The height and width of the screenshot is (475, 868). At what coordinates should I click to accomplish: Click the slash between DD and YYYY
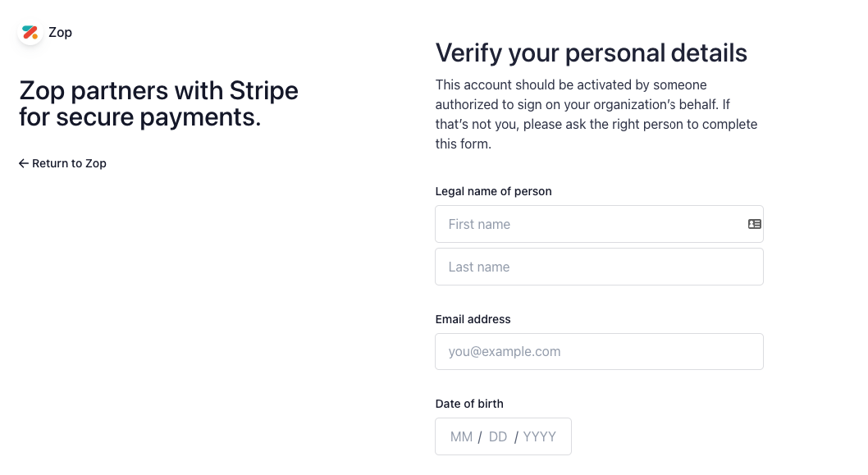(516, 437)
